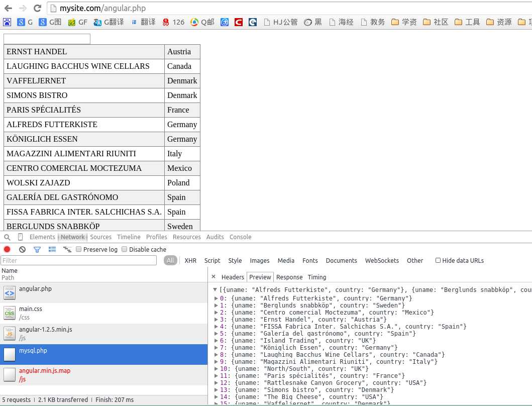Go back with the browser back arrow
The image size is (532, 406).
click(x=8, y=8)
